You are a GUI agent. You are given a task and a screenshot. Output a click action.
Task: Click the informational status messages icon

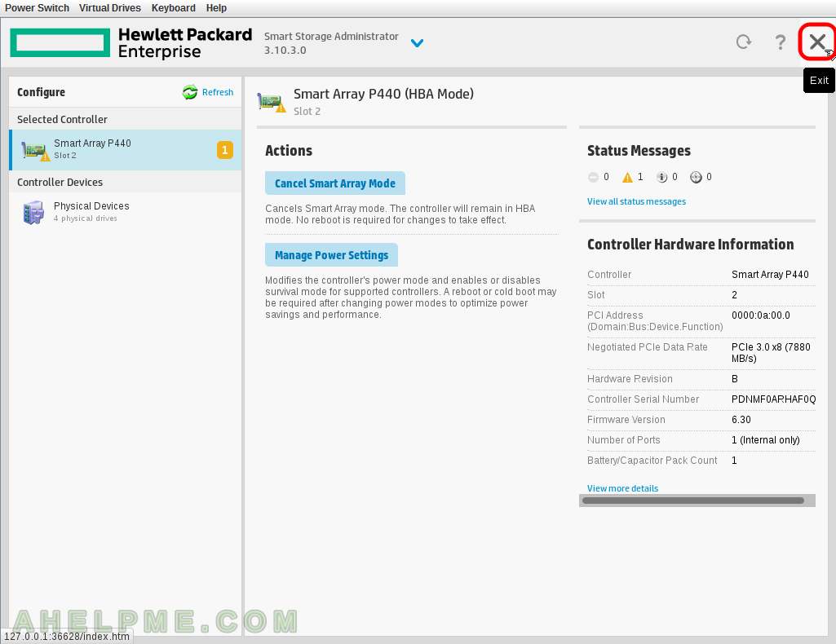click(x=661, y=178)
